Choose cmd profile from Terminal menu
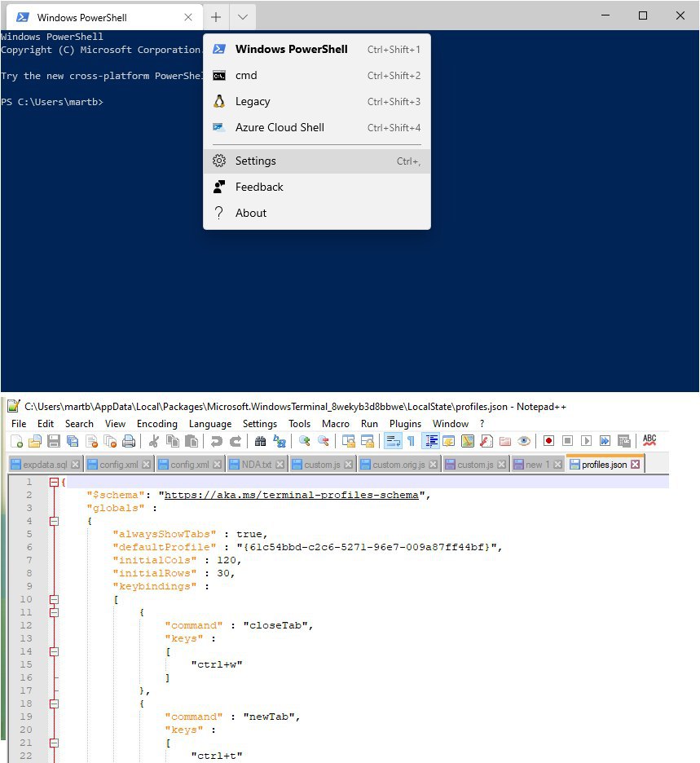Screen dimensions: 700x763 click(x=317, y=76)
